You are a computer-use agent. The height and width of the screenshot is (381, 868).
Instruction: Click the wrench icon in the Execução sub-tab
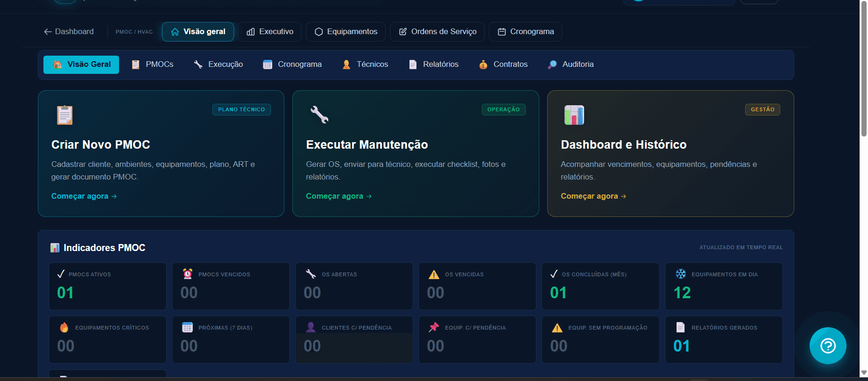click(x=198, y=65)
